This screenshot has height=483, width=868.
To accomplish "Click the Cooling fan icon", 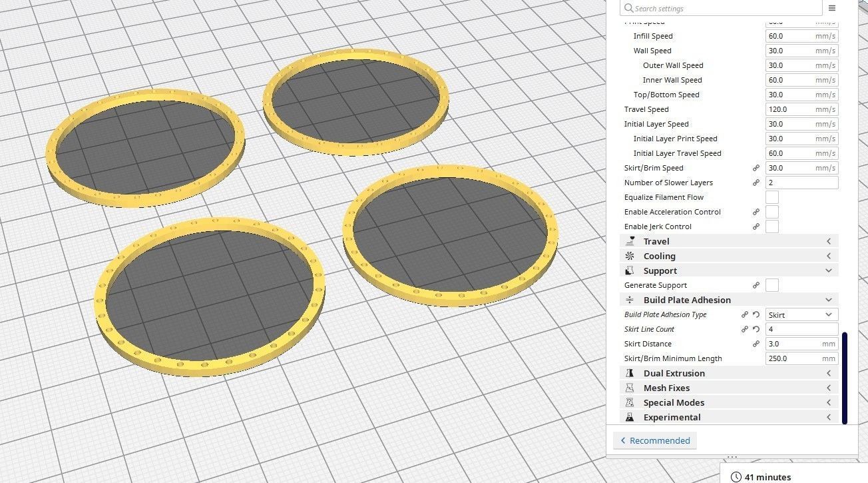I will 630,256.
